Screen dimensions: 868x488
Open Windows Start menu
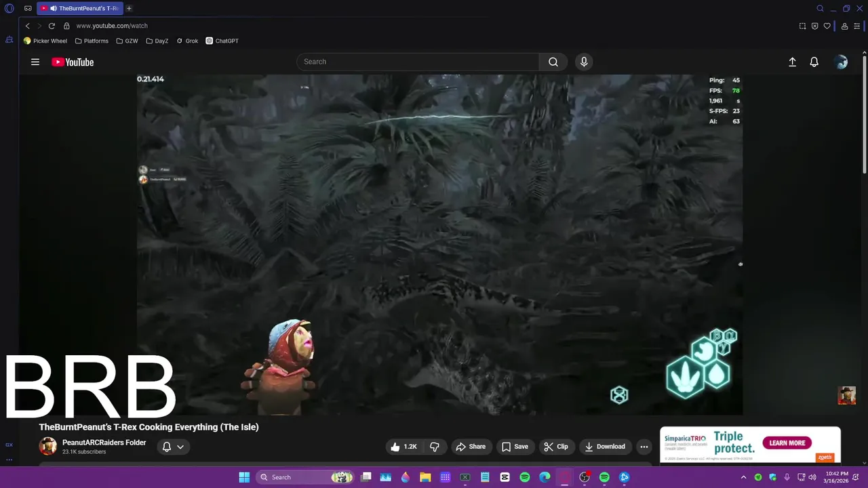(x=244, y=477)
